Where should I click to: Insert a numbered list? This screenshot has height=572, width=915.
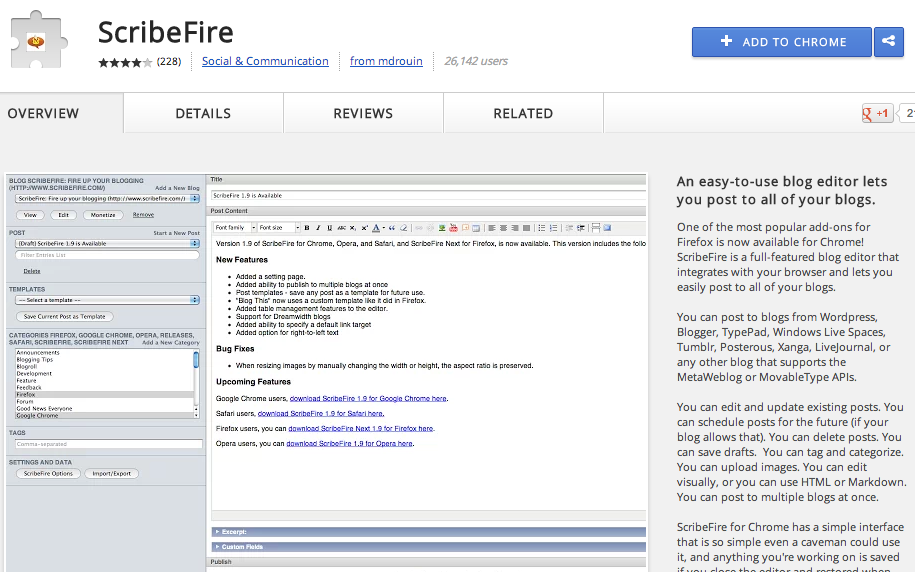click(554, 228)
